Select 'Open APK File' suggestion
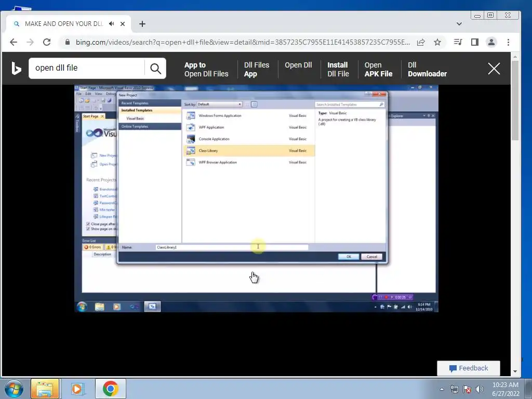The image size is (532, 399). [378, 69]
